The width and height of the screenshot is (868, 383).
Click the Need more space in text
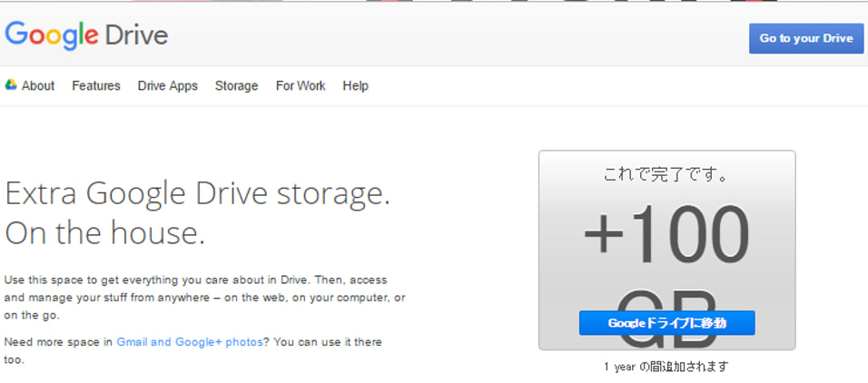tap(58, 342)
